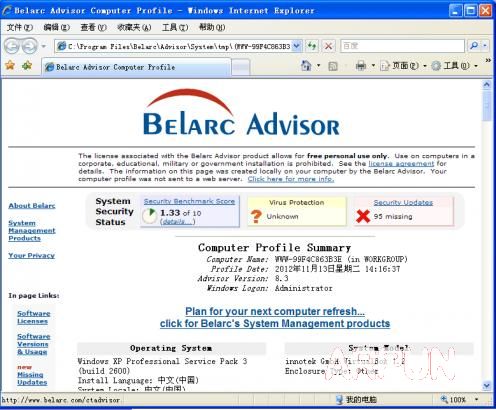The width and height of the screenshot is (496, 410).
Task: Click the search magnifier icon
Action: 474,46
